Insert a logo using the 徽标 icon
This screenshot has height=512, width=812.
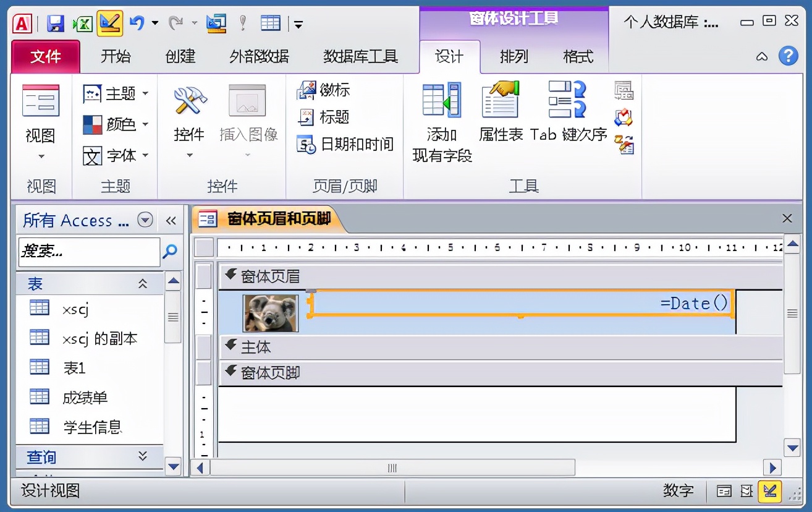click(324, 90)
